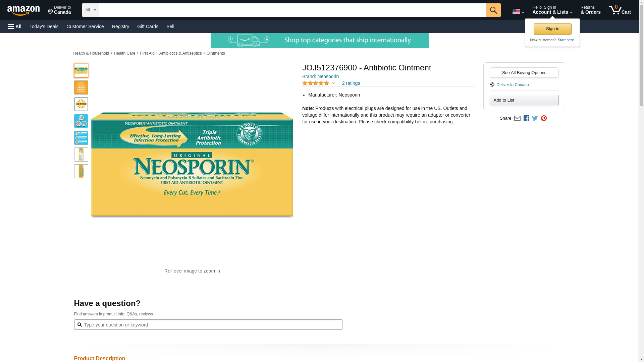644x362 pixels.
Task: Click the Amazon logo
Action: coord(23,10)
